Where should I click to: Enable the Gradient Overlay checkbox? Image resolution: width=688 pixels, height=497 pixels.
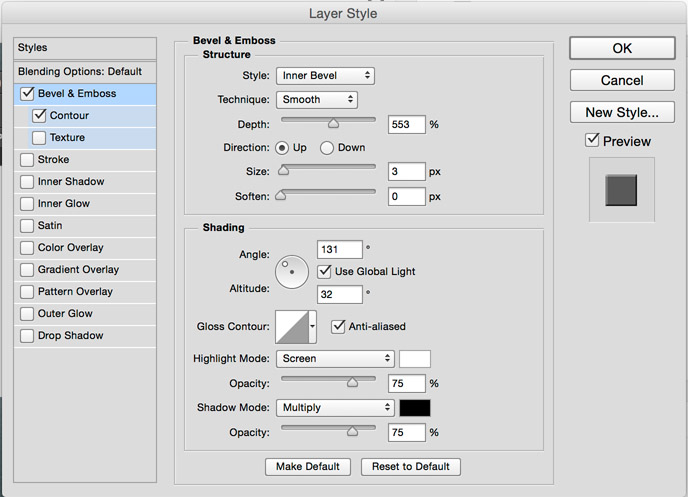[27, 269]
